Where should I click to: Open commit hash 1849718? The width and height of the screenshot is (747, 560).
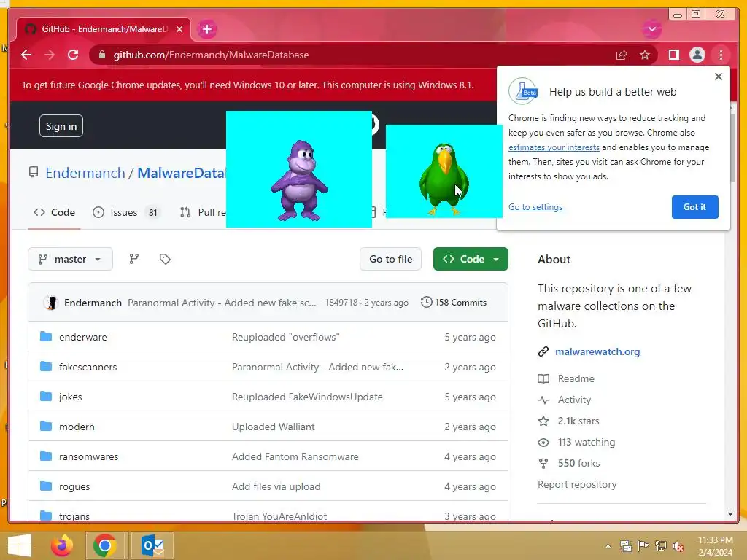(x=341, y=303)
